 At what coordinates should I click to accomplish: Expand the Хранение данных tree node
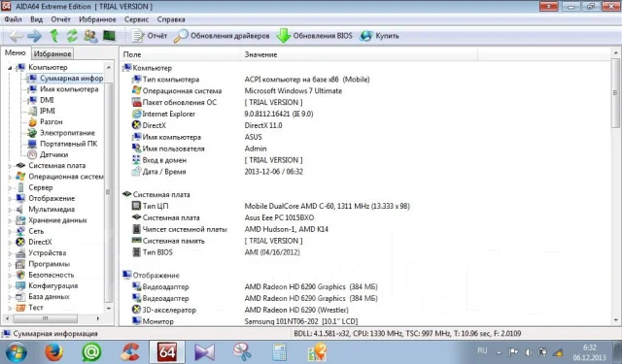coord(10,220)
